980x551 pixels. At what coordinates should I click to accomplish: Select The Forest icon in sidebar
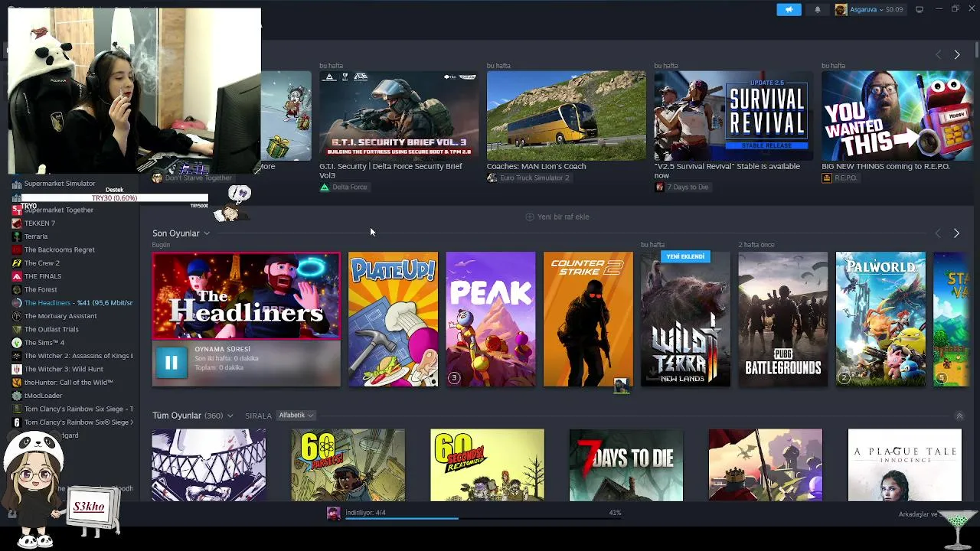[x=17, y=289]
